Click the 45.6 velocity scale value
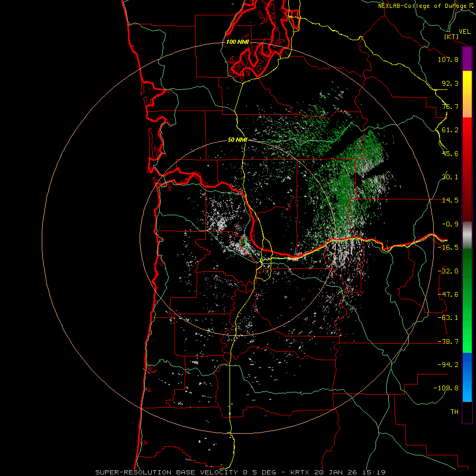Viewport: 476px width, 476px height. (450, 153)
